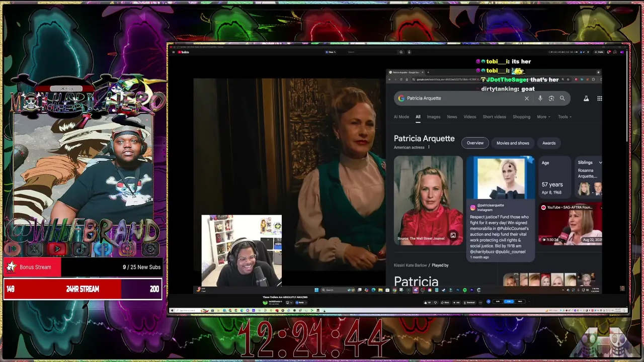Select the Overview chip
This screenshot has width=644, height=362.
[475, 143]
